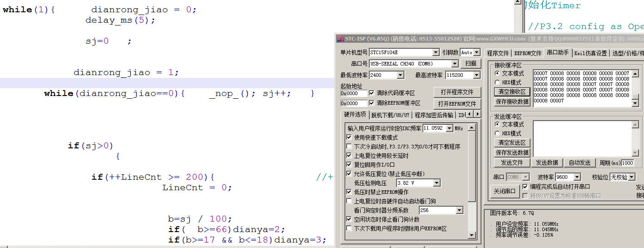Screen dimensions: 644x248
Task: Select 文本模式 in send buffer
Action: pyautogui.click(x=497, y=124)
